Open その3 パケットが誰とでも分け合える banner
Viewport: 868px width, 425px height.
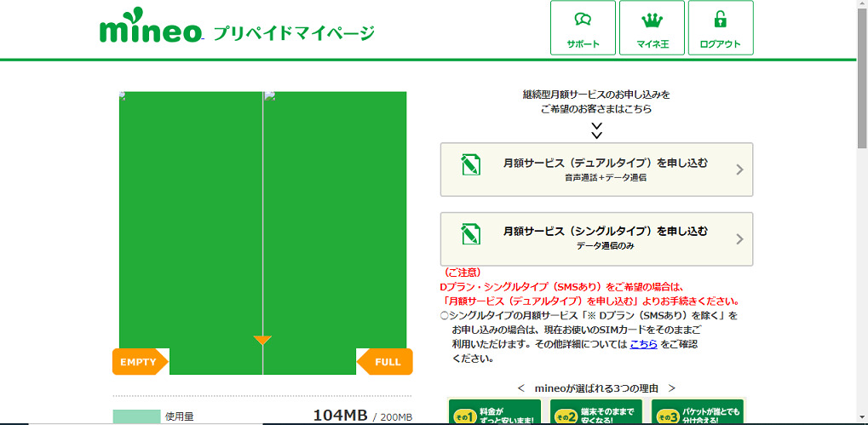point(698,411)
